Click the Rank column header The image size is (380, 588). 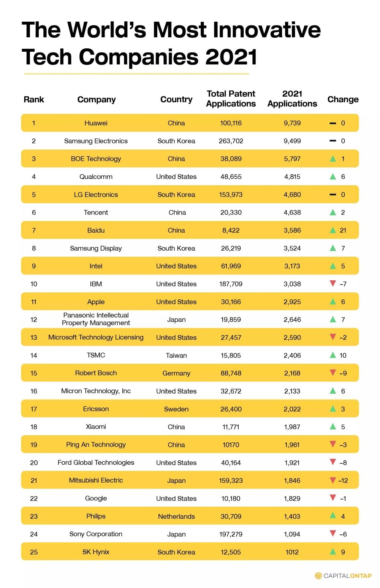coord(34,100)
